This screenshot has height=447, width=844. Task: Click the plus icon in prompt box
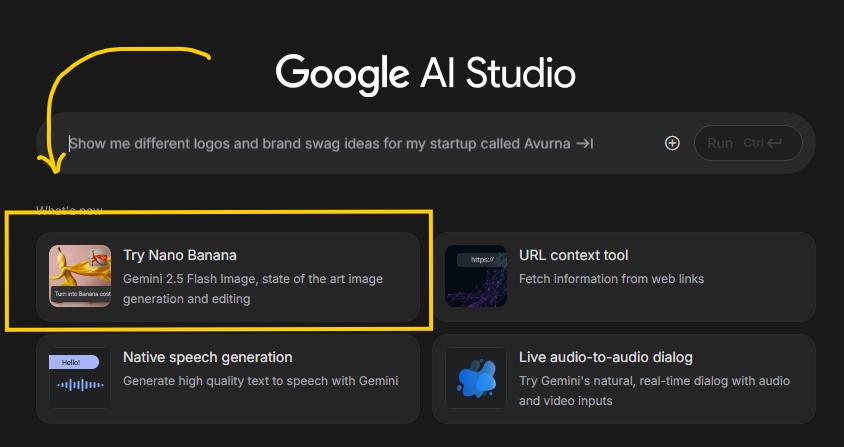[x=672, y=143]
